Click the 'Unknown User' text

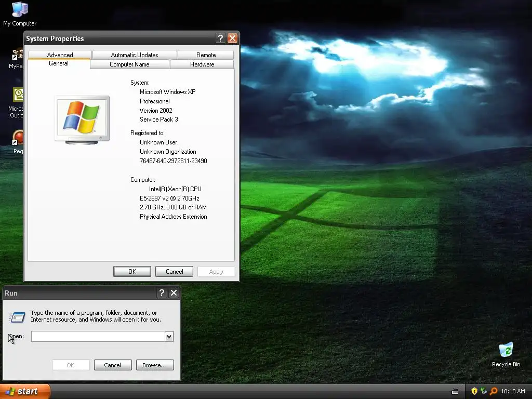[158, 142]
